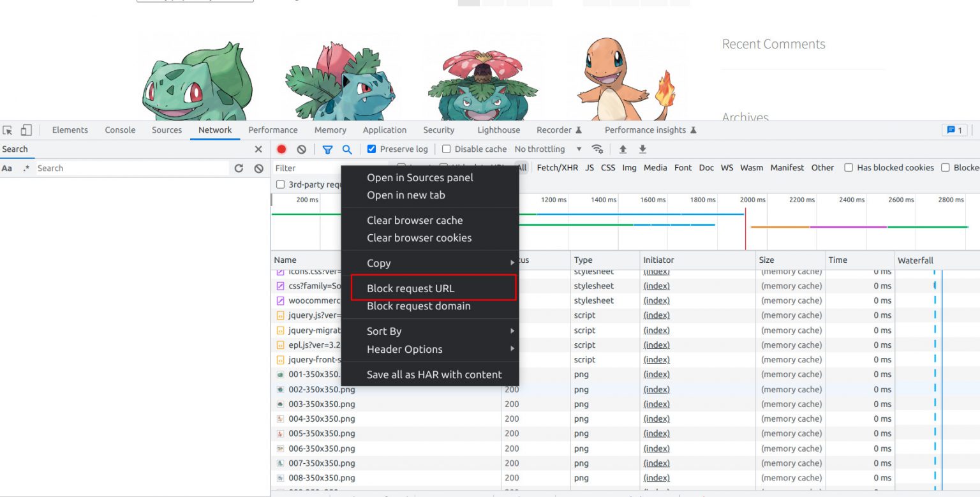Toggle the network filter funnel icon
Viewport: 980px width, 497px height.
327,149
